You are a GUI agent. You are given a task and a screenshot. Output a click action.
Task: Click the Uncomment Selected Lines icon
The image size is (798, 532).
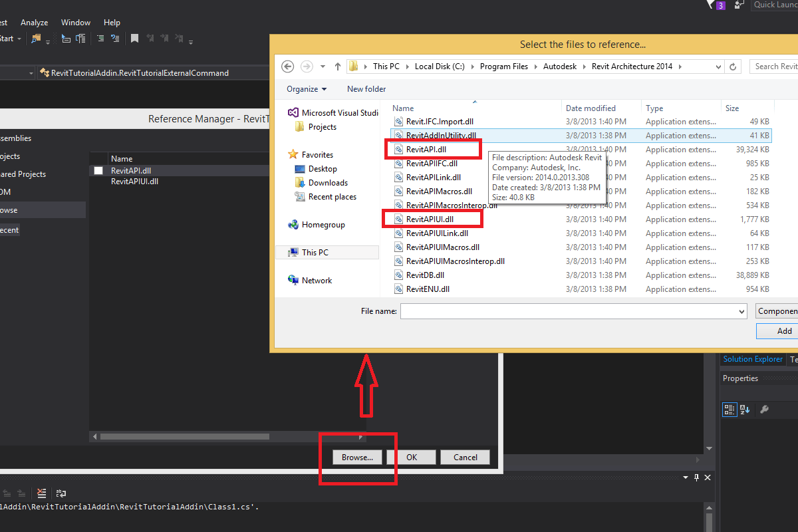coord(115,39)
